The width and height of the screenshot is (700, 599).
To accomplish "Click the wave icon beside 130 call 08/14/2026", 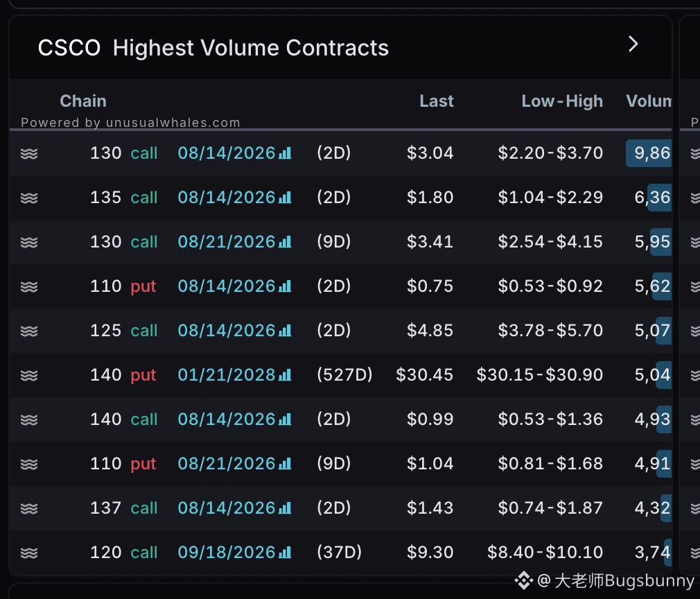I will click(x=29, y=154).
